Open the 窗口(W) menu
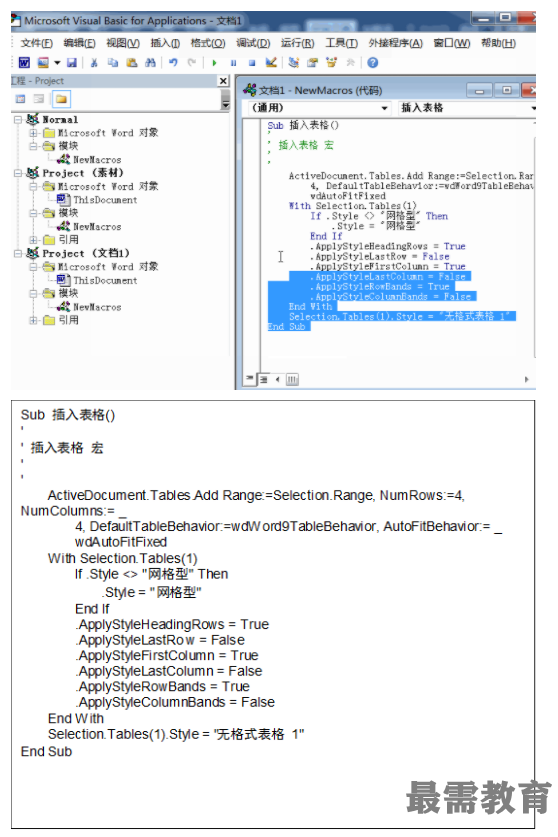This screenshot has height=837, width=558. click(x=452, y=43)
